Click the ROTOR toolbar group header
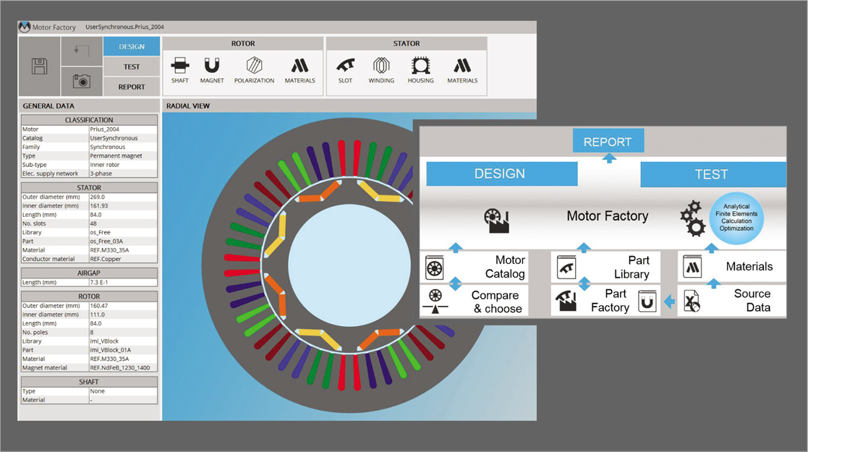The width and height of the screenshot is (868, 452). pos(243,43)
